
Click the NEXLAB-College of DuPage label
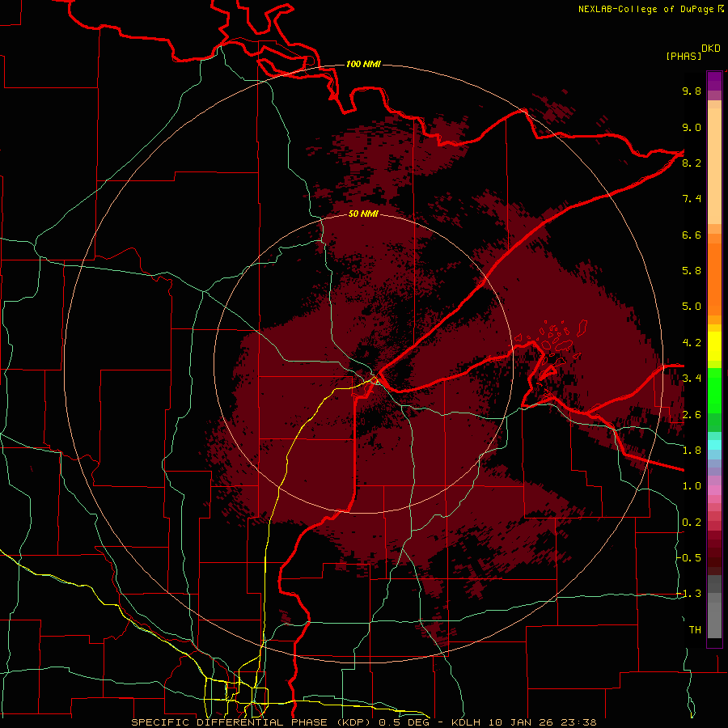click(x=645, y=9)
